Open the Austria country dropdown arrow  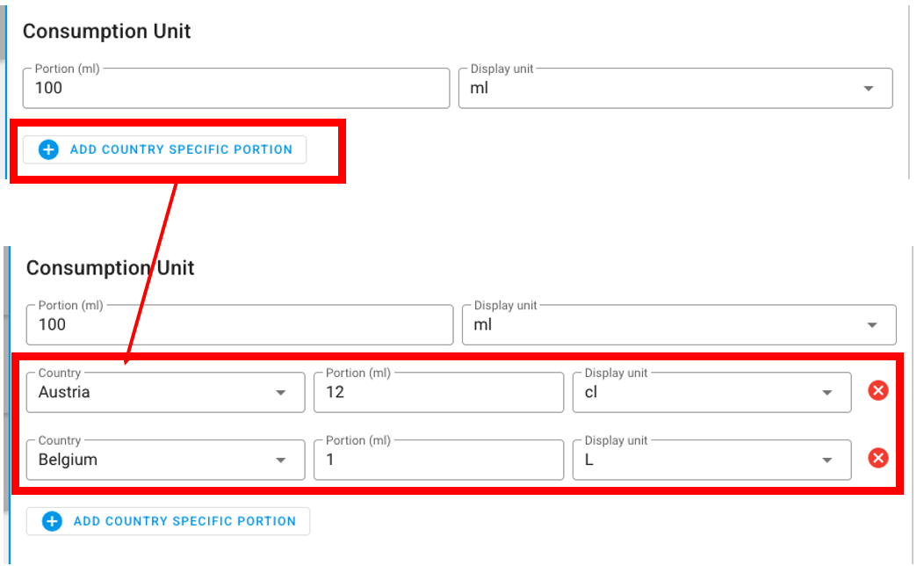281,393
